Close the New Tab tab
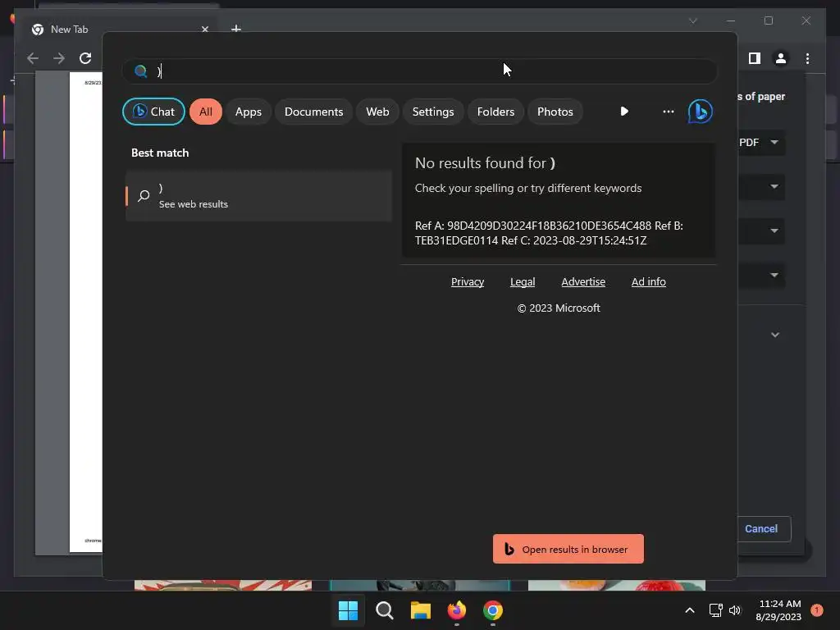The height and width of the screenshot is (630, 840). click(204, 29)
